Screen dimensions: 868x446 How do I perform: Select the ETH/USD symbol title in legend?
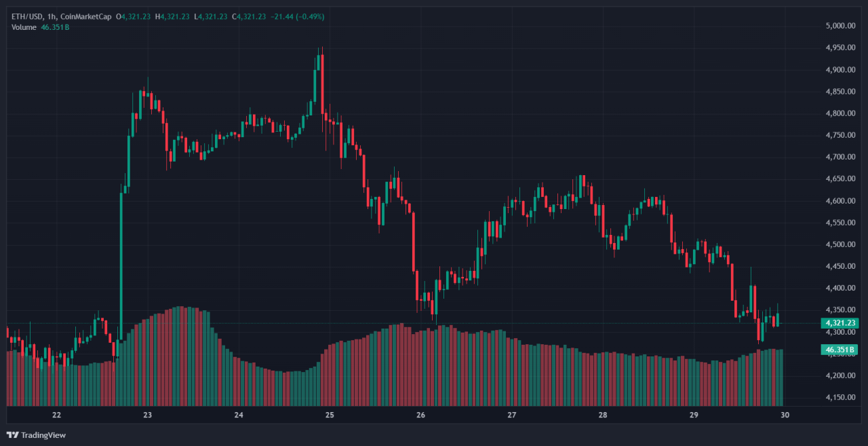tap(27, 16)
